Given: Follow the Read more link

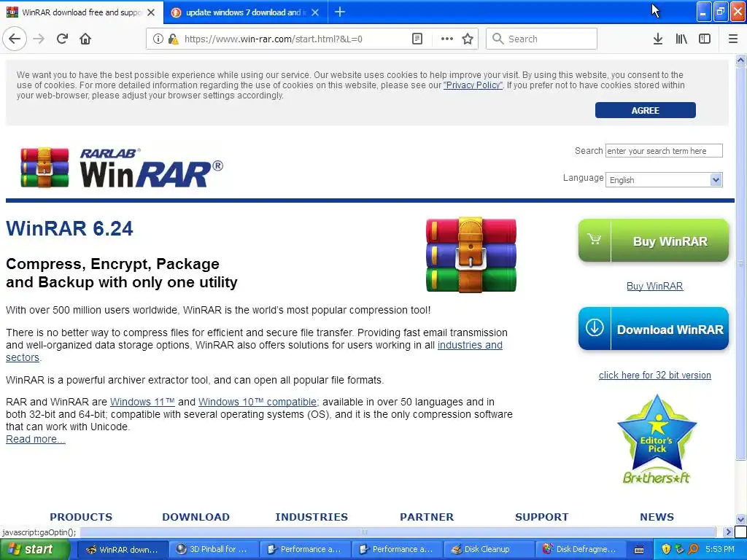Looking at the screenshot, I should (x=35, y=439).
